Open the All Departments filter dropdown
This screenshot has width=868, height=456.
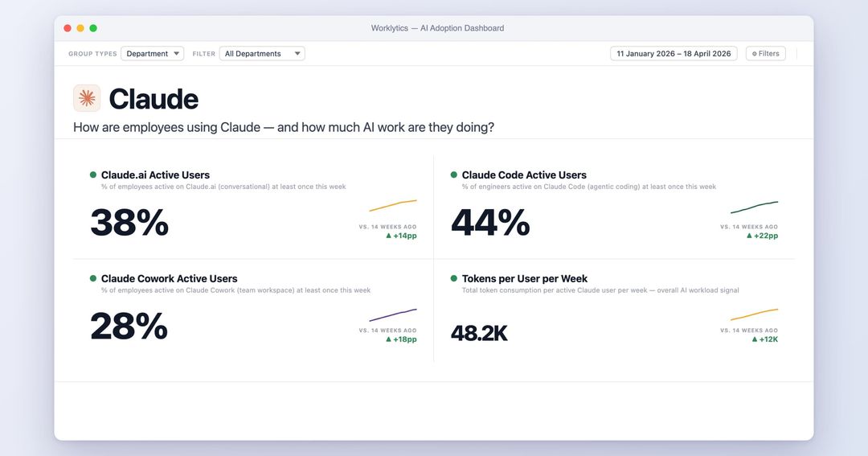[x=262, y=54]
